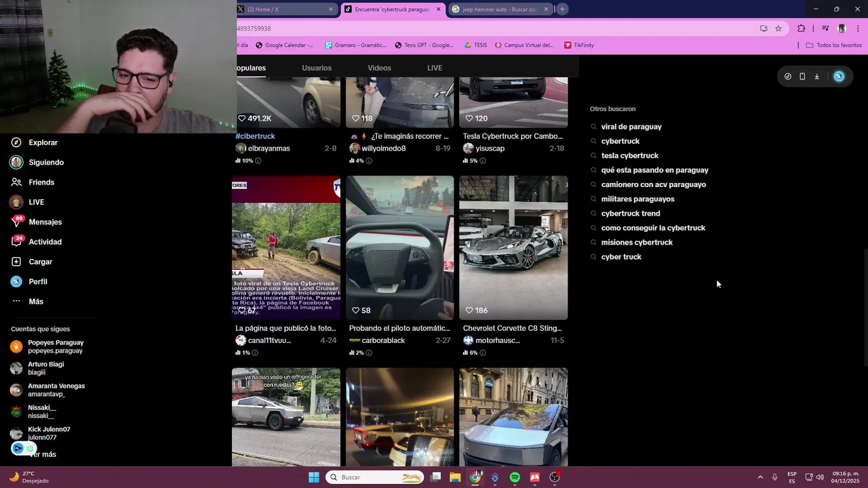Open the canal11tvuu Cybertruck news video

(x=286, y=248)
